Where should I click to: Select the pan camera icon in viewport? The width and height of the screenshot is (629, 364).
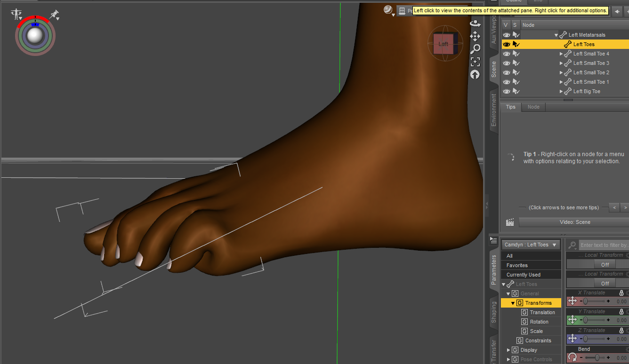point(475,36)
